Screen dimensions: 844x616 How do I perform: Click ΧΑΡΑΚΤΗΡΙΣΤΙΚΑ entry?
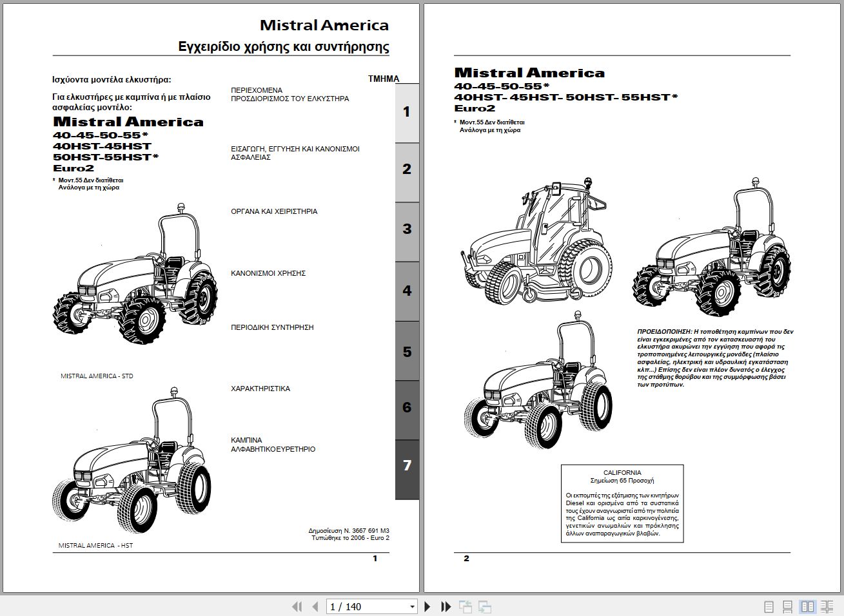pos(260,389)
